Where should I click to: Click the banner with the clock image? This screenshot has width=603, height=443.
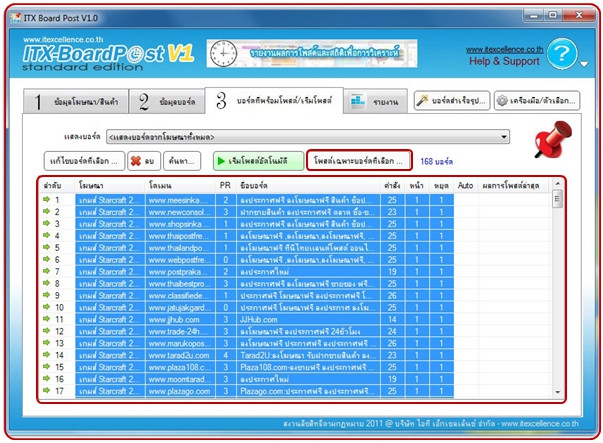(312, 53)
